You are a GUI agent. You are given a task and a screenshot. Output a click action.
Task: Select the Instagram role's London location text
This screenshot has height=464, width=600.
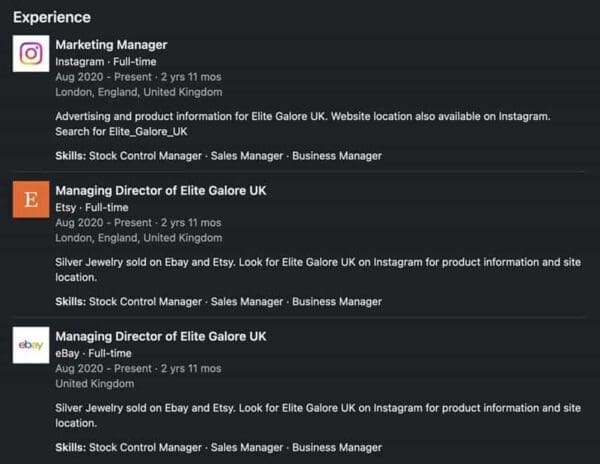point(139,92)
